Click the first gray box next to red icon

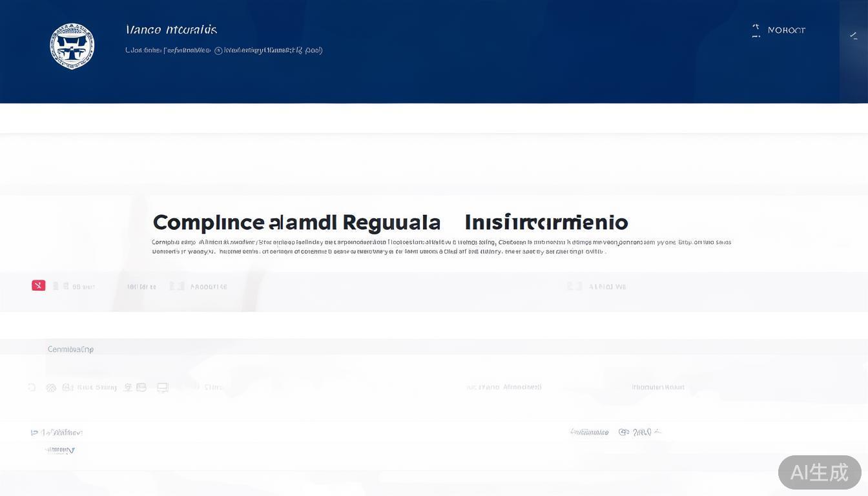tap(56, 286)
